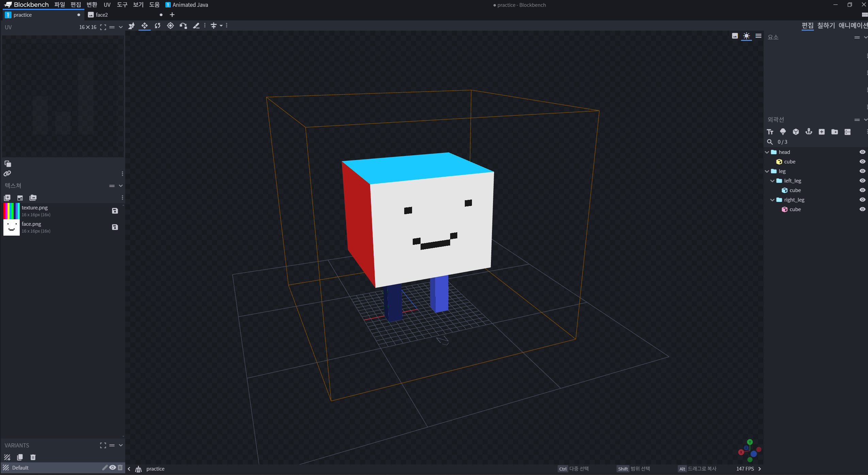Click the add cube plus icon
The width and height of the screenshot is (868, 475).
[x=822, y=132]
